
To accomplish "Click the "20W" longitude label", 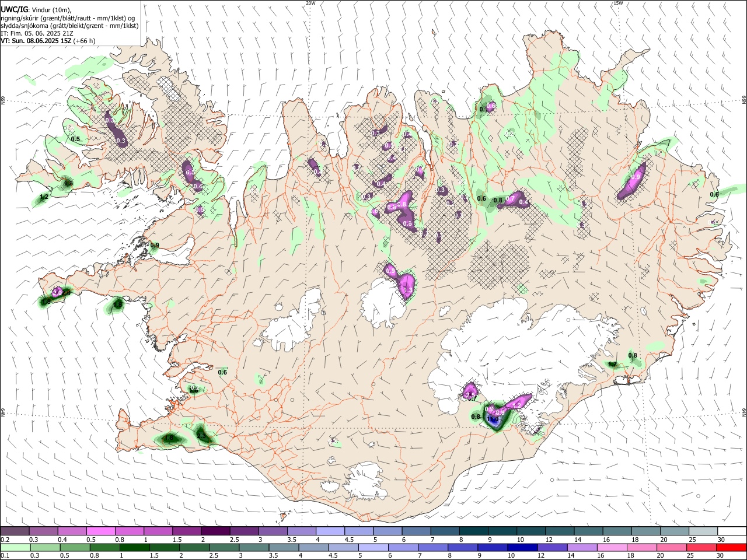I will click(310, 3).
